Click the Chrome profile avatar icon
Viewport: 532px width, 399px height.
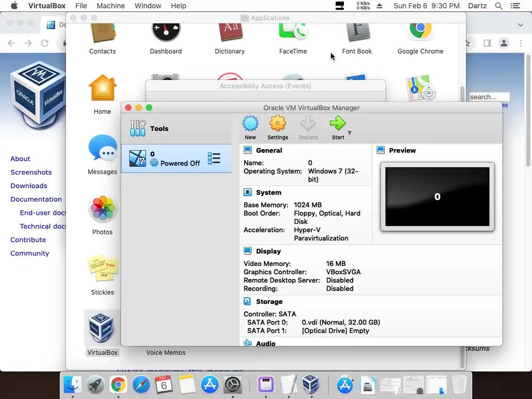pyautogui.click(x=504, y=43)
